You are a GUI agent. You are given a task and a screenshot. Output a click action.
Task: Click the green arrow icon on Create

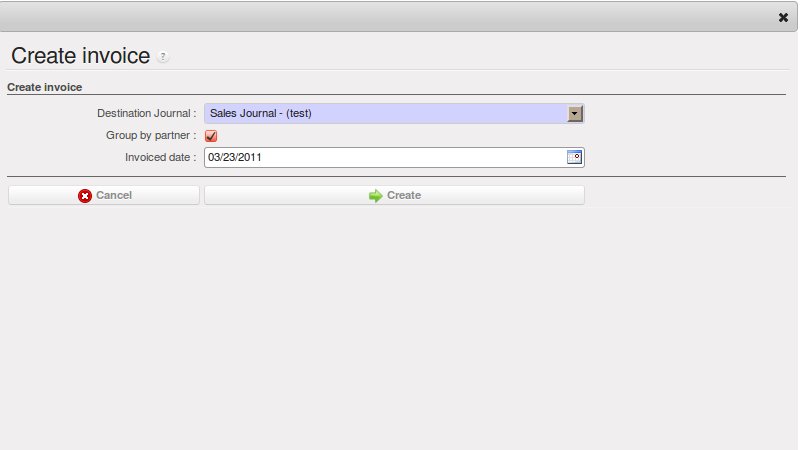[375, 196]
